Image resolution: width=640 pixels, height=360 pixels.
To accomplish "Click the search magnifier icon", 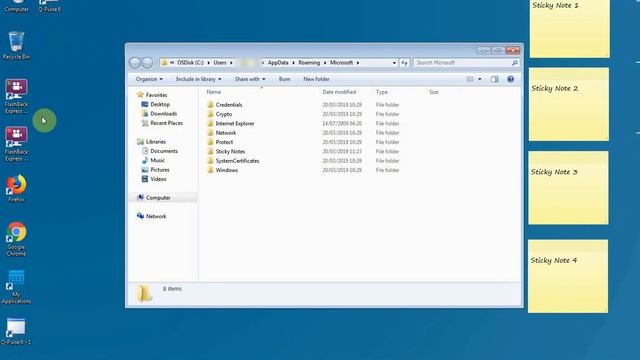I will click(514, 63).
